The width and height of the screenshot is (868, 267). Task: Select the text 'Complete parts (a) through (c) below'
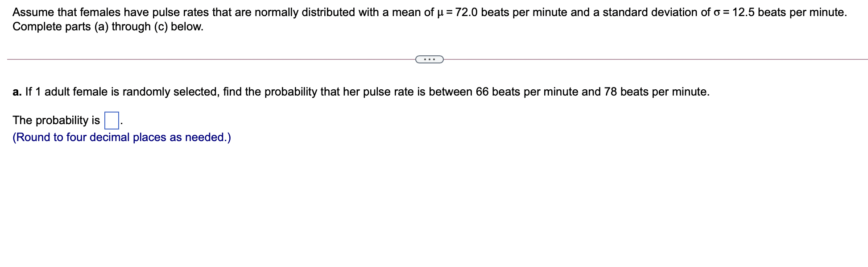[x=108, y=27]
